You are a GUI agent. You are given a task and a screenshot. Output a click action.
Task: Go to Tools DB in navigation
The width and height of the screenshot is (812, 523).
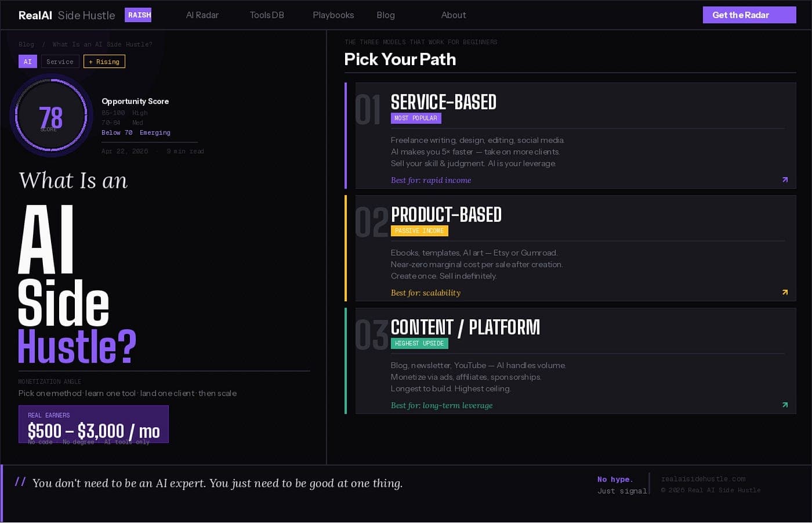point(267,15)
